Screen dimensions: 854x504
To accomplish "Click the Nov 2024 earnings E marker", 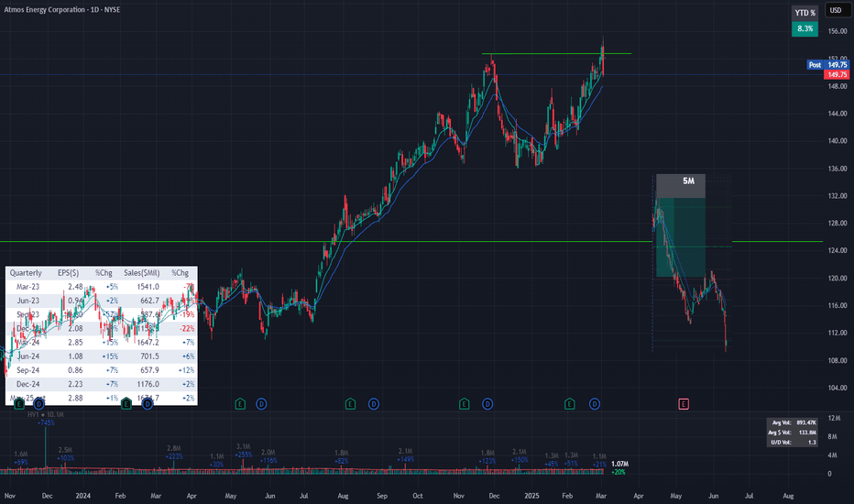I will click(464, 404).
